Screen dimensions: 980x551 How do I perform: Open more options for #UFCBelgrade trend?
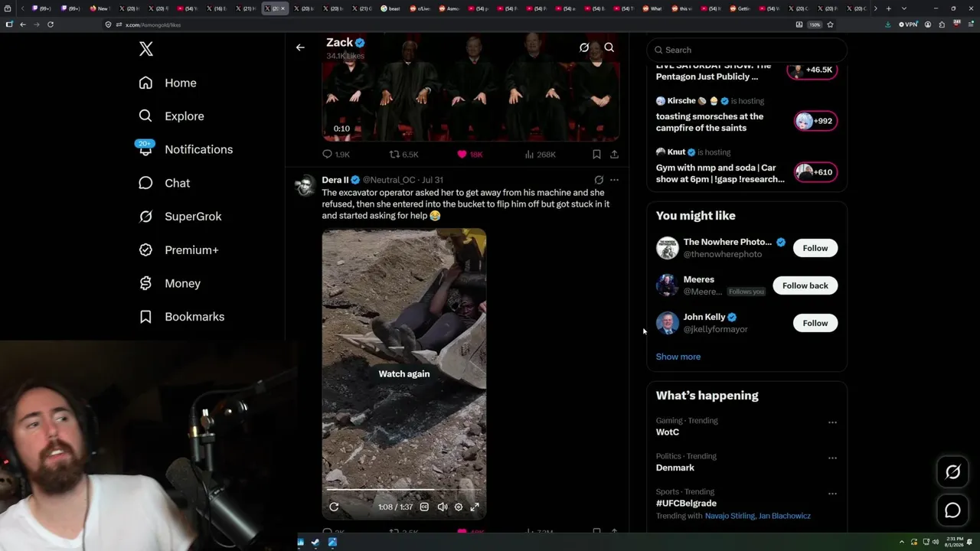832,494
